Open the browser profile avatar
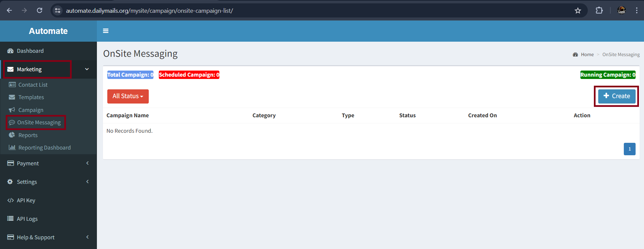Screen dimensions: 644x249 [621, 10]
